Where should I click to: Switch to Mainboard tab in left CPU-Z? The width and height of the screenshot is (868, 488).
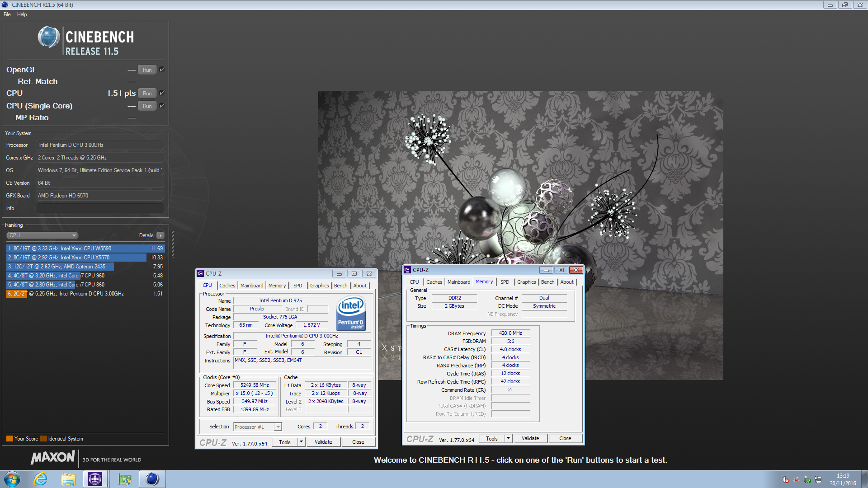tap(252, 286)
